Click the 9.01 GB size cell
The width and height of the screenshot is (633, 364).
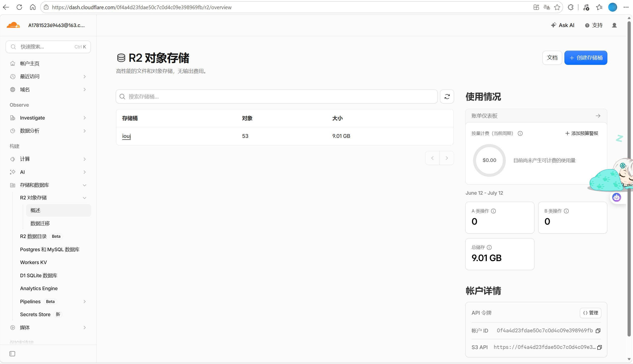click(341, 136)
